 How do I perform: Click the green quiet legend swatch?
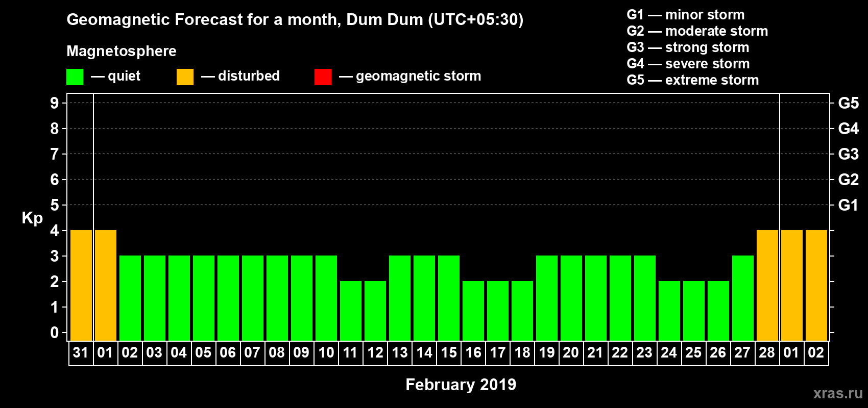pos(75,77)
